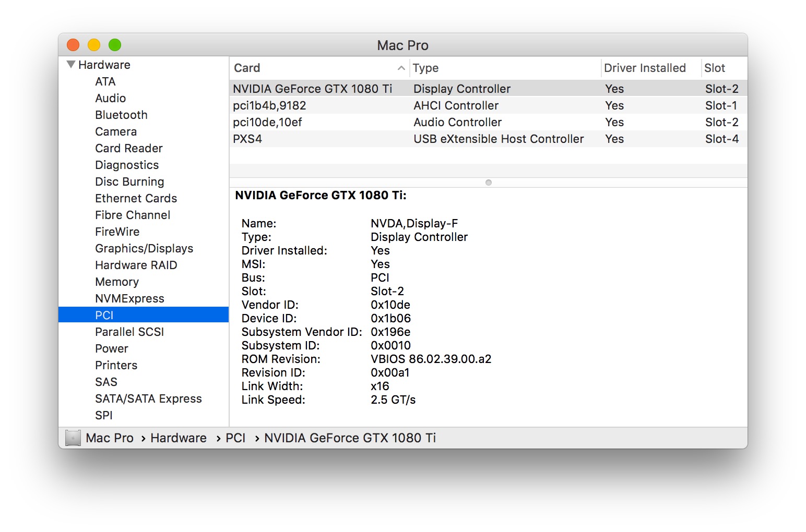Click the Subsystem ID value 0x0010
The image size is (806, 532).
tap(390, 345)
